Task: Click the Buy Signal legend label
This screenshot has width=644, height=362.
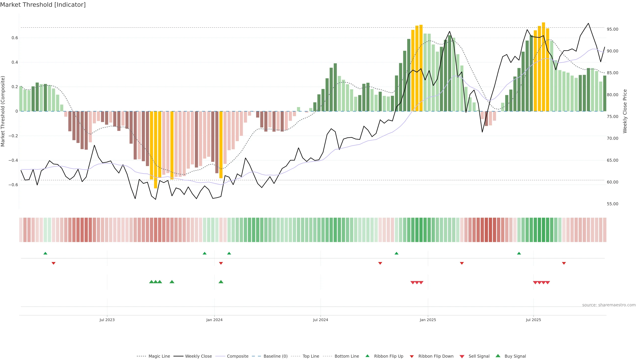Action: click(515, 356)
